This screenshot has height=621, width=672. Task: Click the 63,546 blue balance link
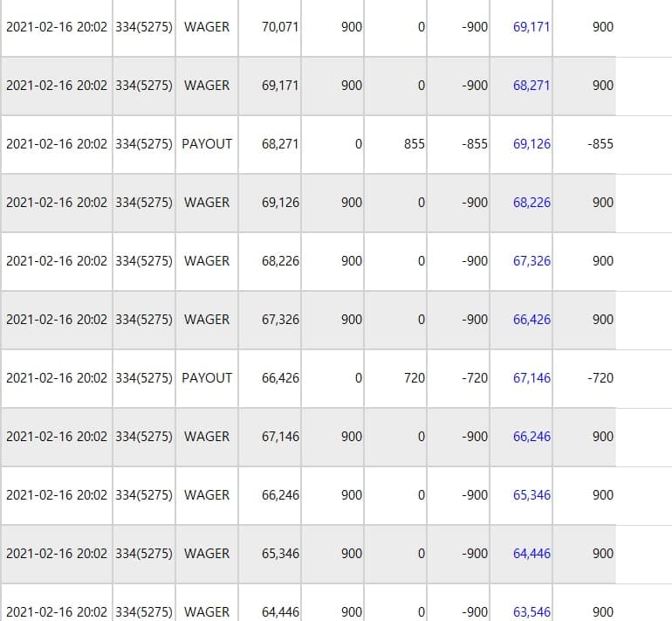pyautogui.click(x=531, y=612)
